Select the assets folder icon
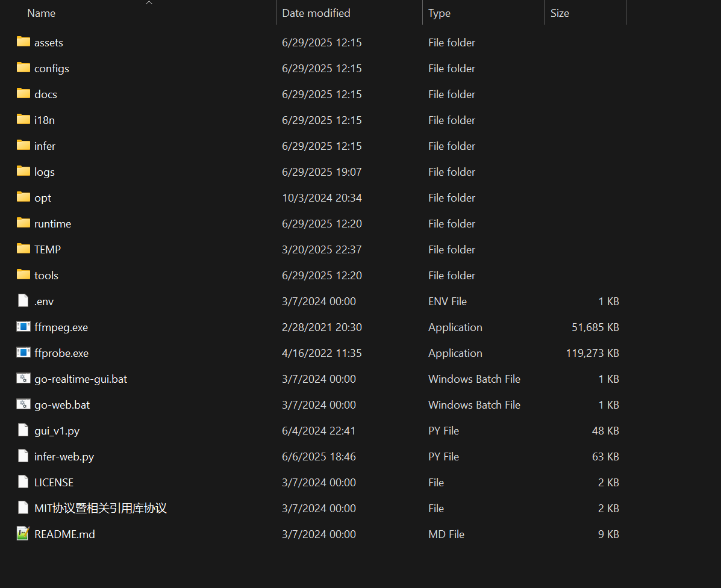The width and height of the screenshot is (721, 588). (x=23, y=42)
